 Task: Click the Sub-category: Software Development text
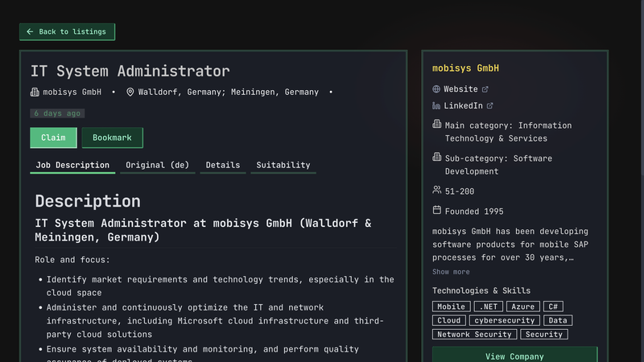pos(498,165)
